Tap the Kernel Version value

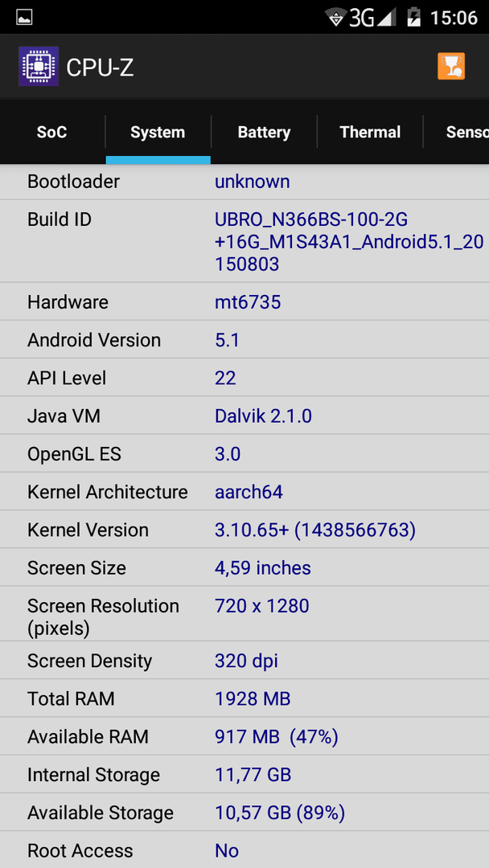[315, 530]
